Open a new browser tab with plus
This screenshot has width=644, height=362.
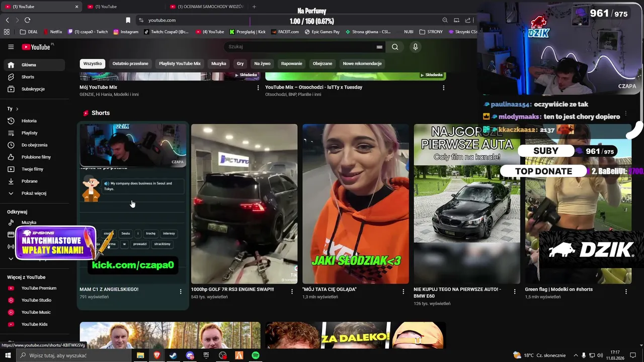254,7
